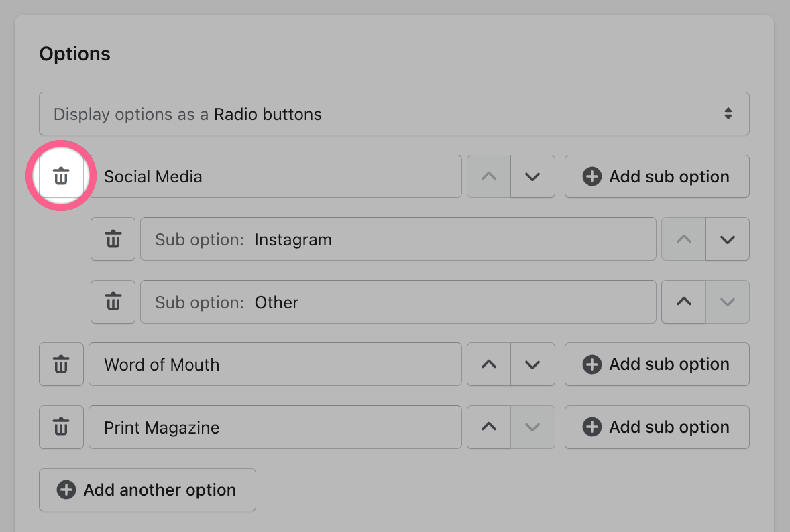790x532 pixels.
Task: Add sub option to Social Media
Action: point(657,177)
